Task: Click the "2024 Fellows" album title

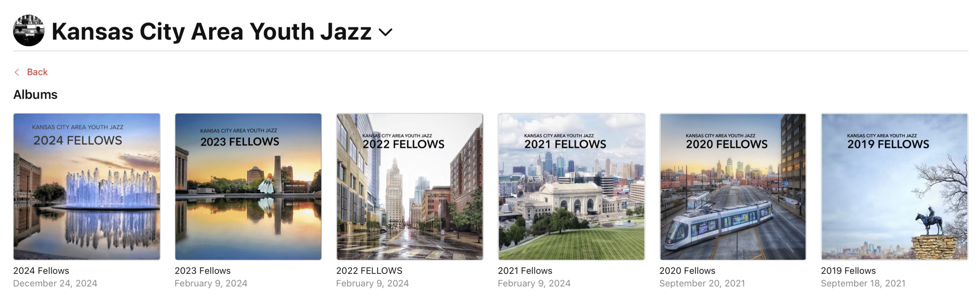Action: point(41,270)
